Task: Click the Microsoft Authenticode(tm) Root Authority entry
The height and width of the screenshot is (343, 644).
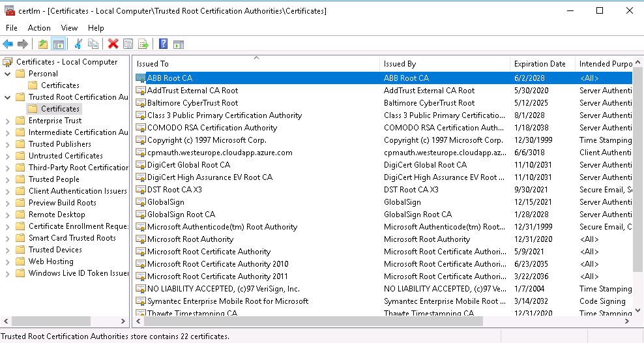Action: coord(222,227)
